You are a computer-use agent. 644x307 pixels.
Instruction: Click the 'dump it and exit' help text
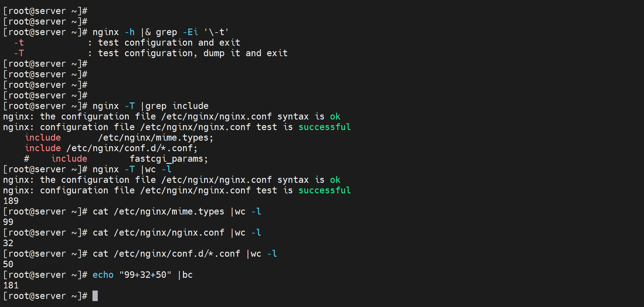pos(245,53)
